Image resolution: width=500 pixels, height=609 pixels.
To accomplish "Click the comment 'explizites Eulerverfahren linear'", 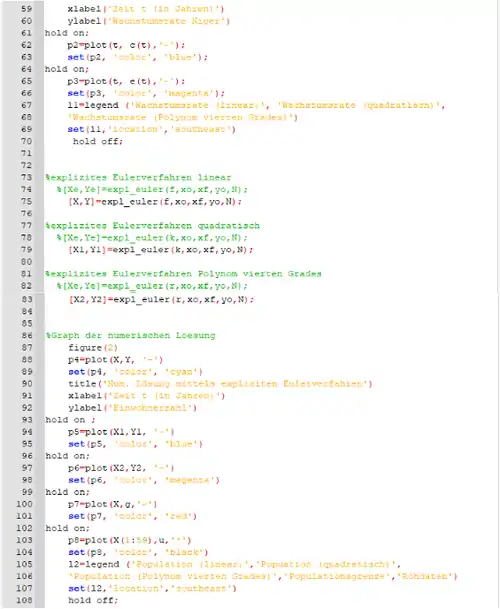I will (138, 177).
